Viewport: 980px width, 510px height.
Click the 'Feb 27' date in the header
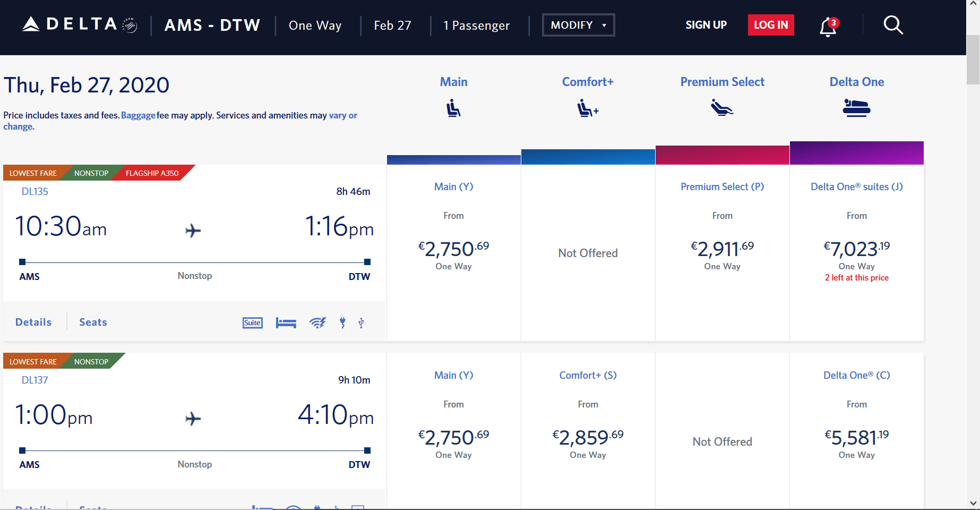393,25
